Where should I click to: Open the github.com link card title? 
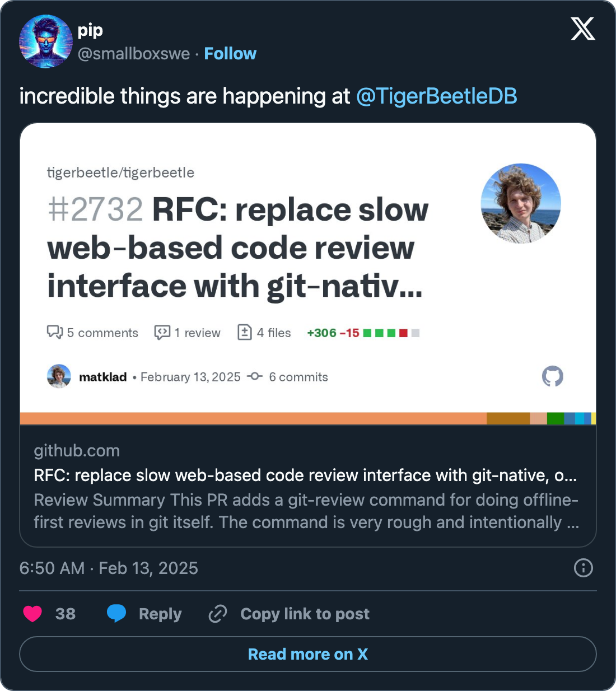305,475
